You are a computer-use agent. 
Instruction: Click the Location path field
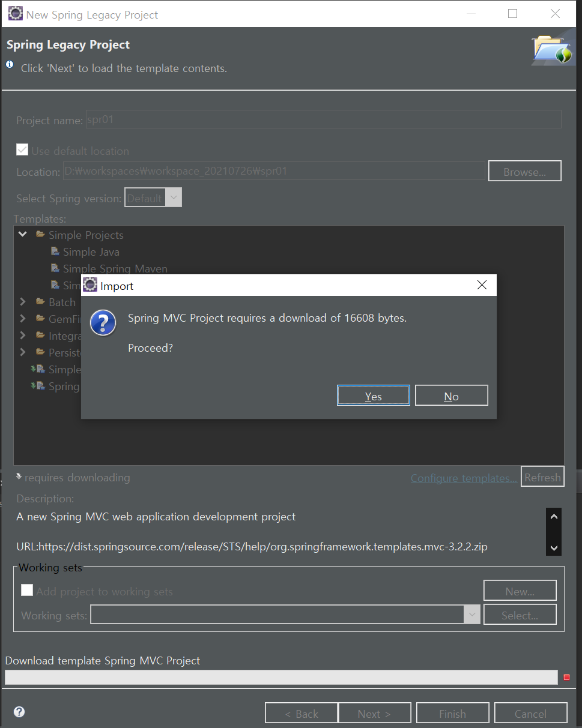pos(274,170)
